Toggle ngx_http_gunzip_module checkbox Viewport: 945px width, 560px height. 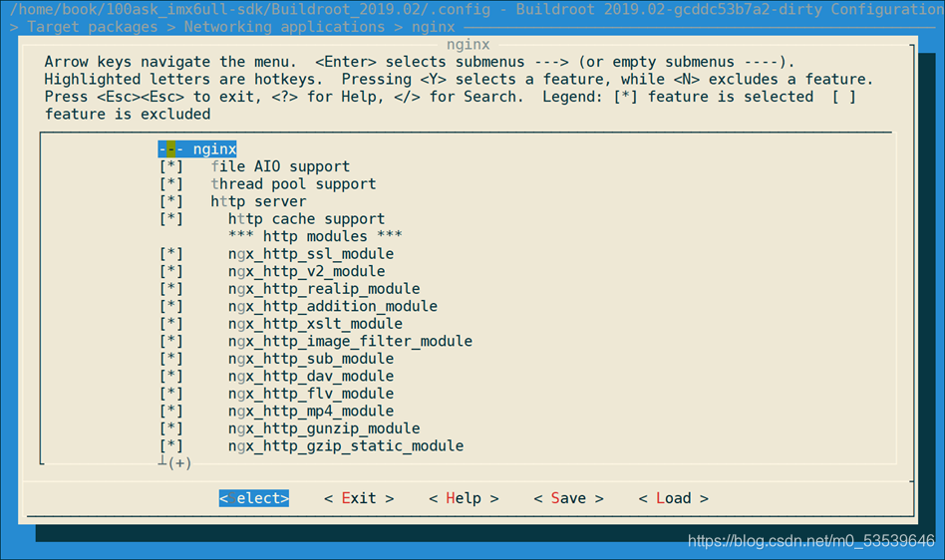[171, 428]
